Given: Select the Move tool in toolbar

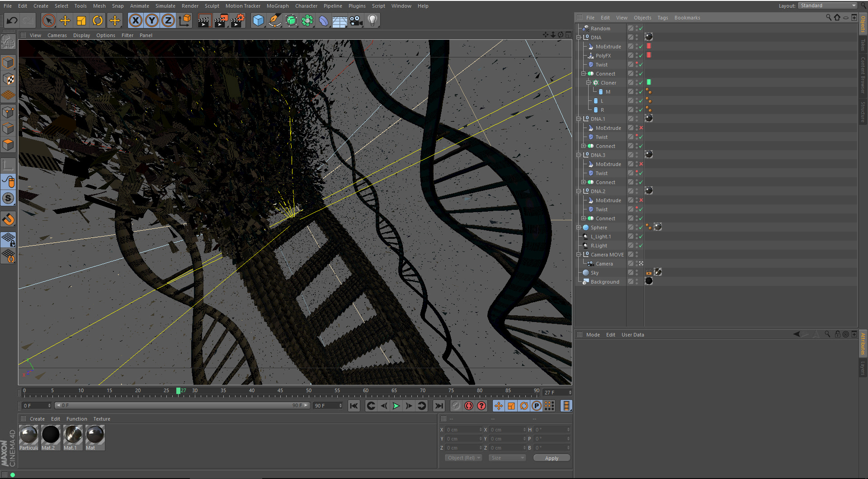Looking at the screenshot, I should pos(65,20).
